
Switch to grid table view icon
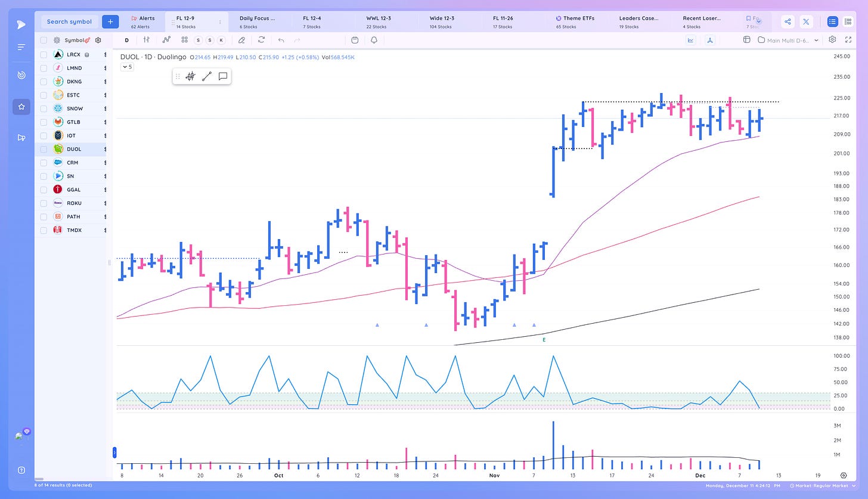pos(848,21)
